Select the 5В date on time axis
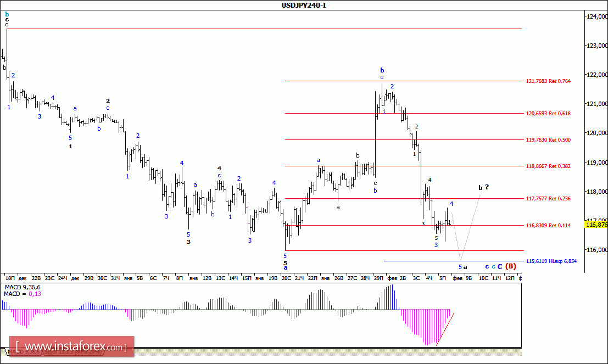Screen dimensions: 608x364 click(x=140, y=278)
